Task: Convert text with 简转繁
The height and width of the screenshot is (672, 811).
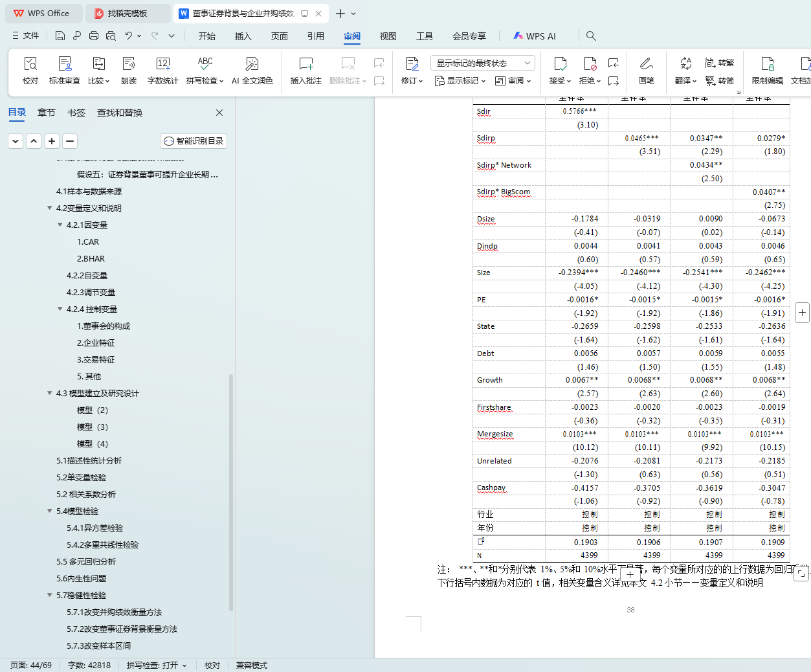Action: (x=720, y=63)
